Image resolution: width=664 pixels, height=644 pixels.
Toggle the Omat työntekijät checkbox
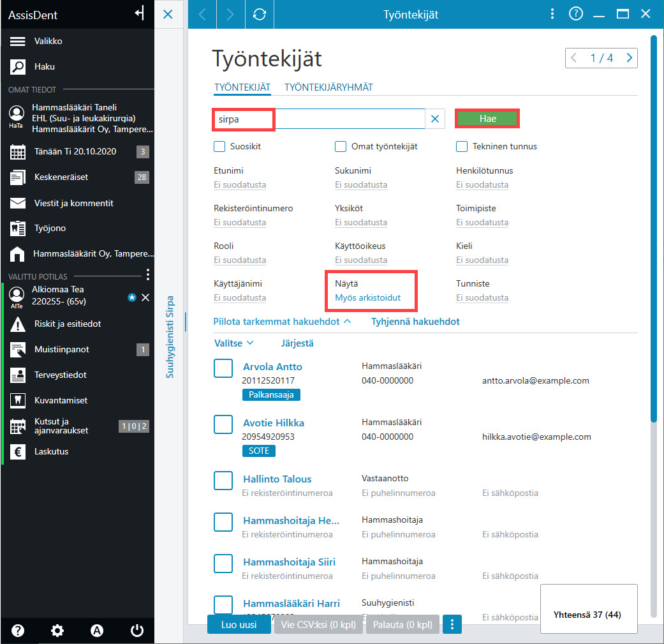click(341, 147)
